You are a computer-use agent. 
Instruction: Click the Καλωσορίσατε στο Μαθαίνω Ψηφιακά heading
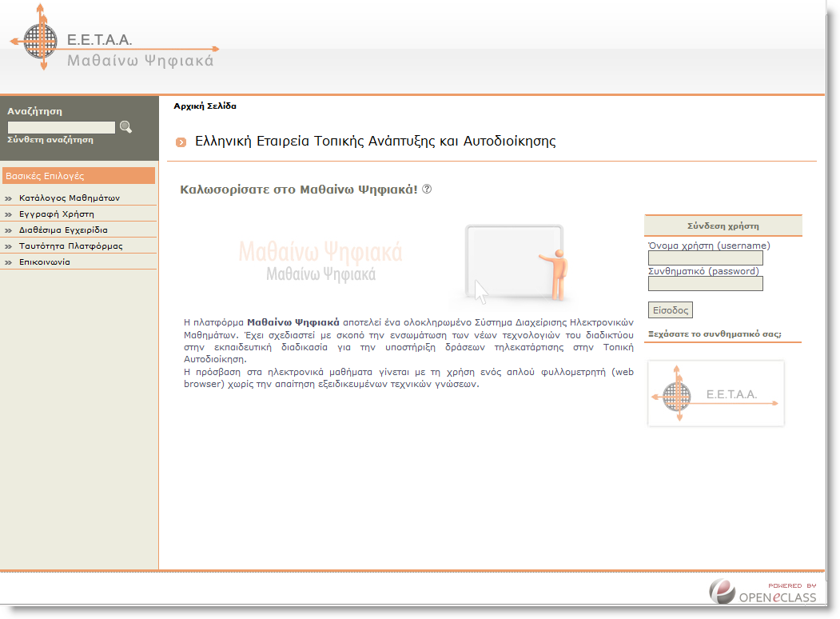click(x=299, y=190)
